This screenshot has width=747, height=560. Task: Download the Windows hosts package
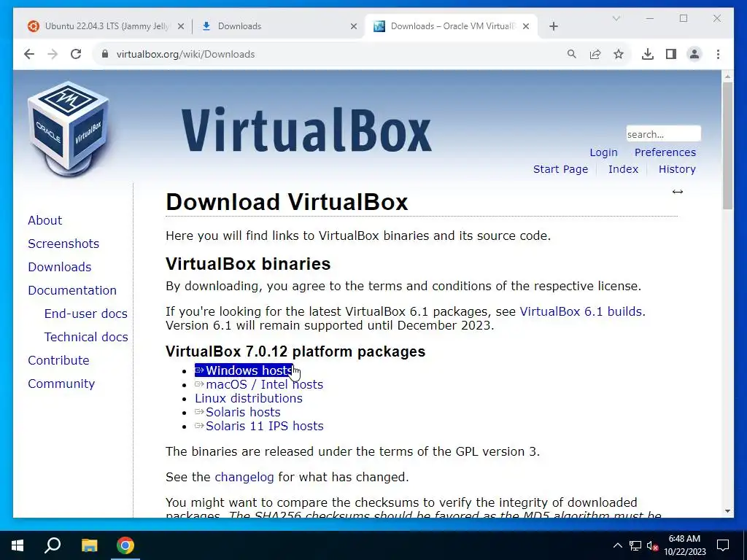click(x=244, y=370)
